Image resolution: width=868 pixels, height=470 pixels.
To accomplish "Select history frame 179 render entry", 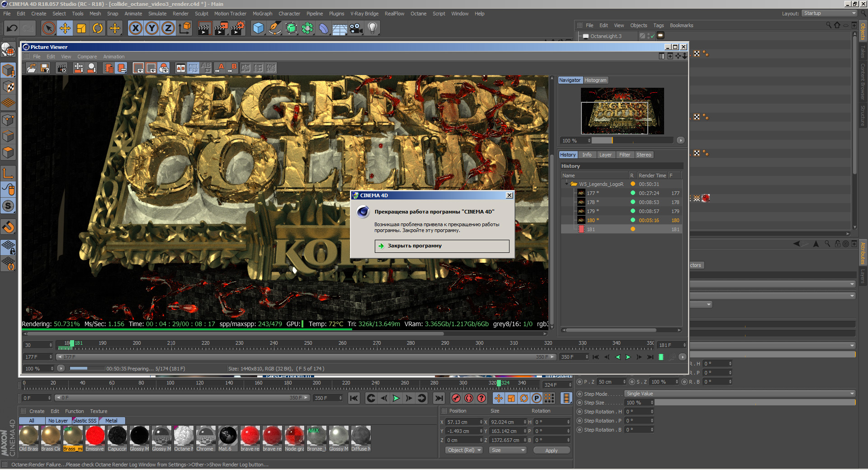I will coord(622,211).
